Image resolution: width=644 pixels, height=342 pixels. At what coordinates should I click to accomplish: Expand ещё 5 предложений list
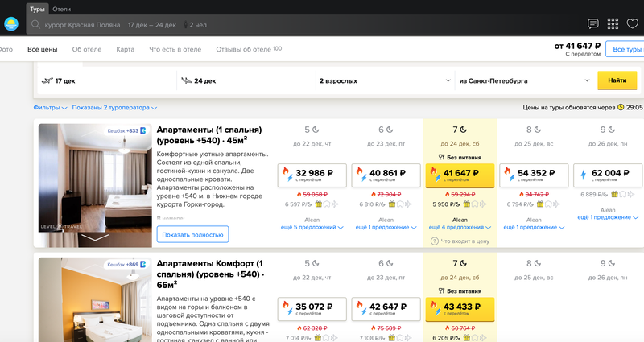312,227
